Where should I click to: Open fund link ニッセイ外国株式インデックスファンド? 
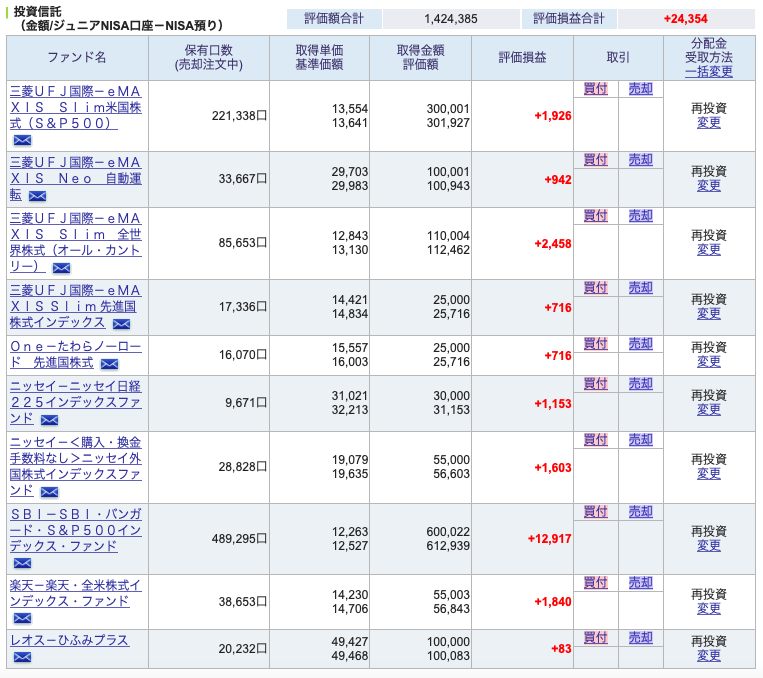75,466
